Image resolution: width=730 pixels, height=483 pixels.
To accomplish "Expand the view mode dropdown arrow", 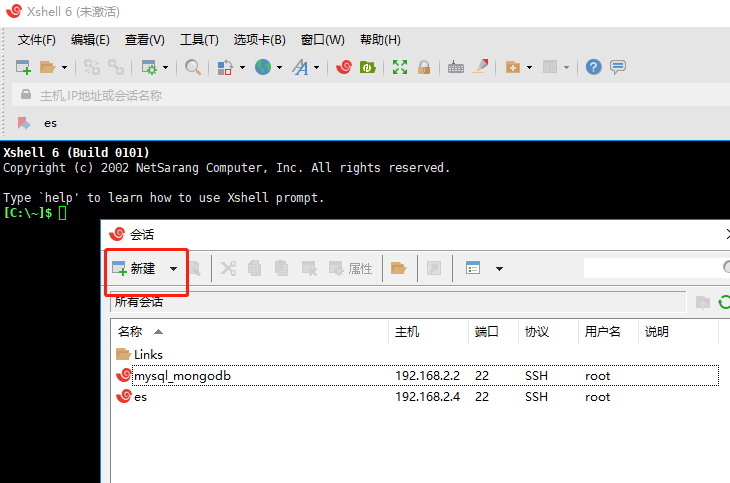I will (499, 269).
